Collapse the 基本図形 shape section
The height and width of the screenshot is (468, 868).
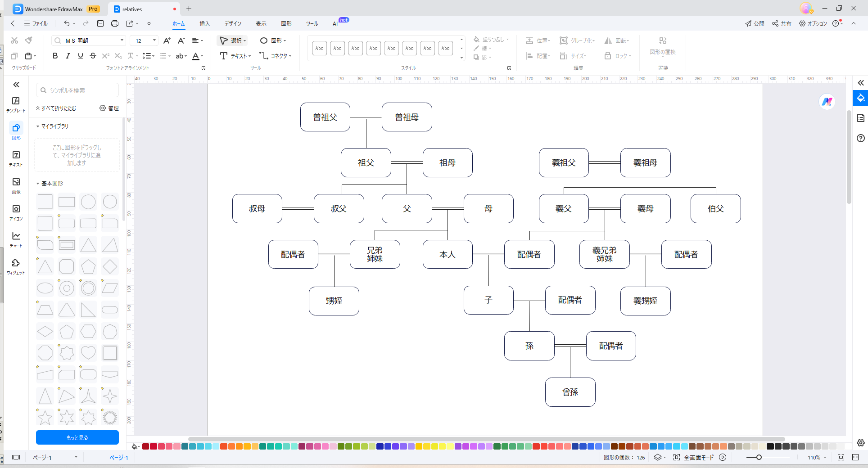pyautogui.click(x=38, y=184)
